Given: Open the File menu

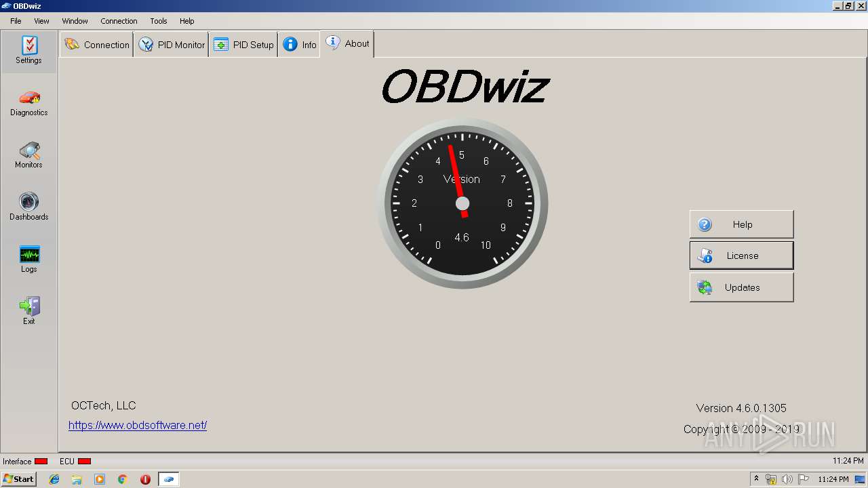Looking at the screenshot, I should coord(16,21).
